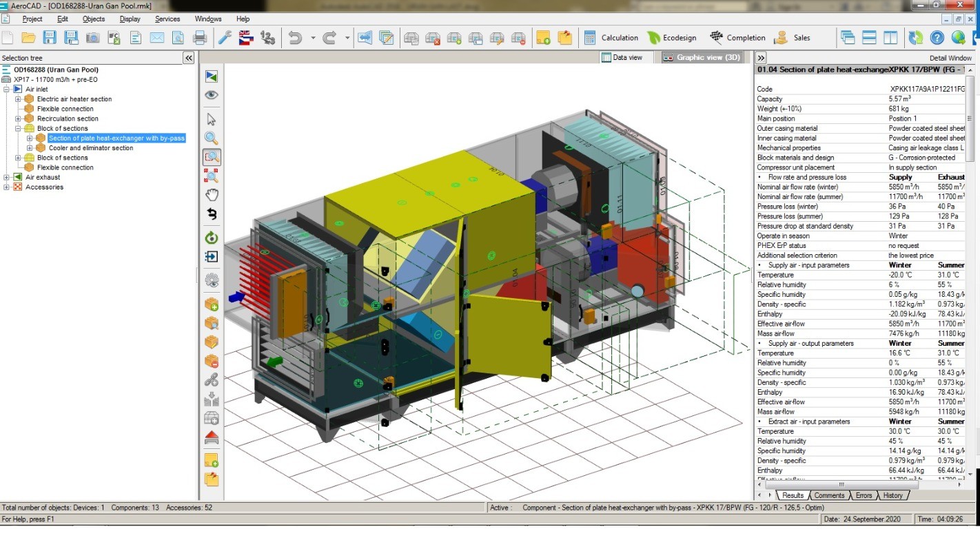This screenshot has width=980, height=551.
Task: Select the arrow pointer tool
Action: [x=212, y=120]
